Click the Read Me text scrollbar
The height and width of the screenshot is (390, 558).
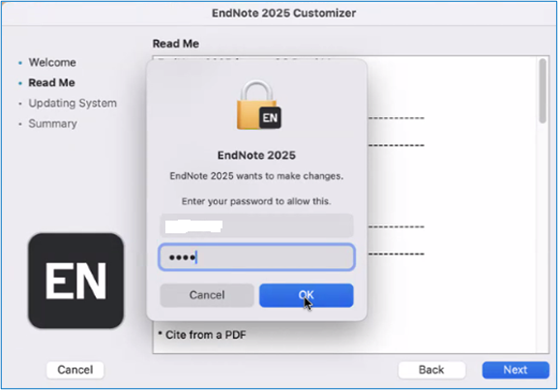point(542,91)
